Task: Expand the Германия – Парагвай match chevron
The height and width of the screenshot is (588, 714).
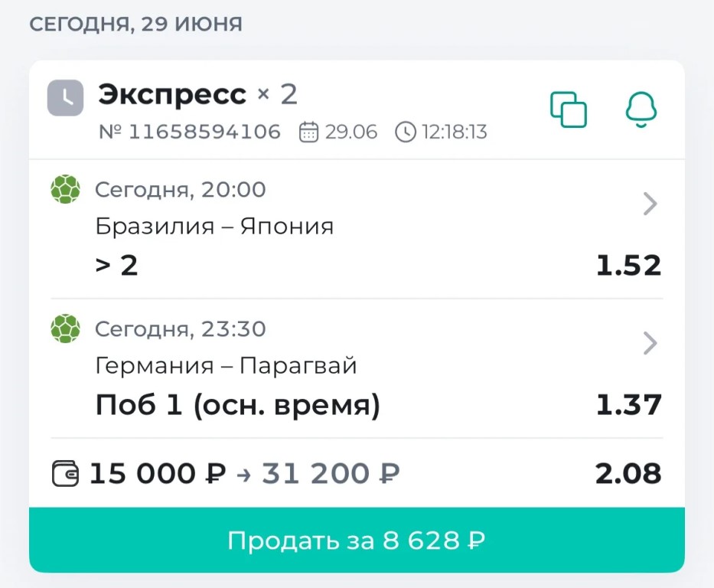Action: [x=650, y=344]
